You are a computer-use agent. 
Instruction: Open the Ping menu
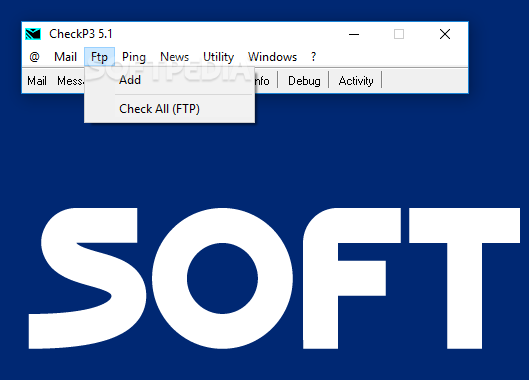[x=134, y=57]
